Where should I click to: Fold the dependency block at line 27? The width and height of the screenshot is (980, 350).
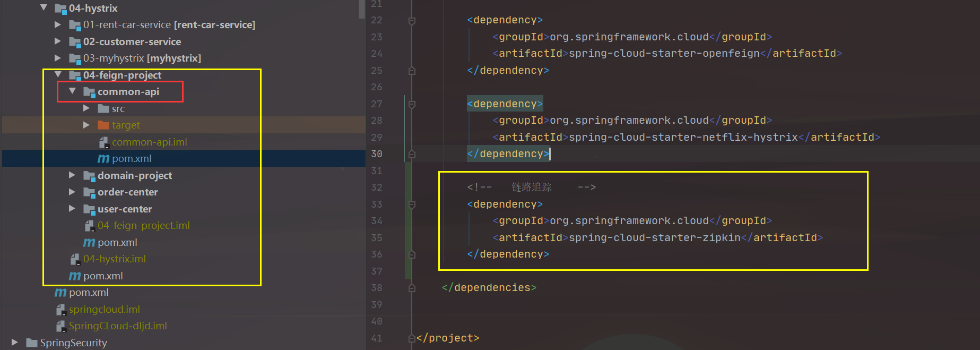click(x=412, y=104)
